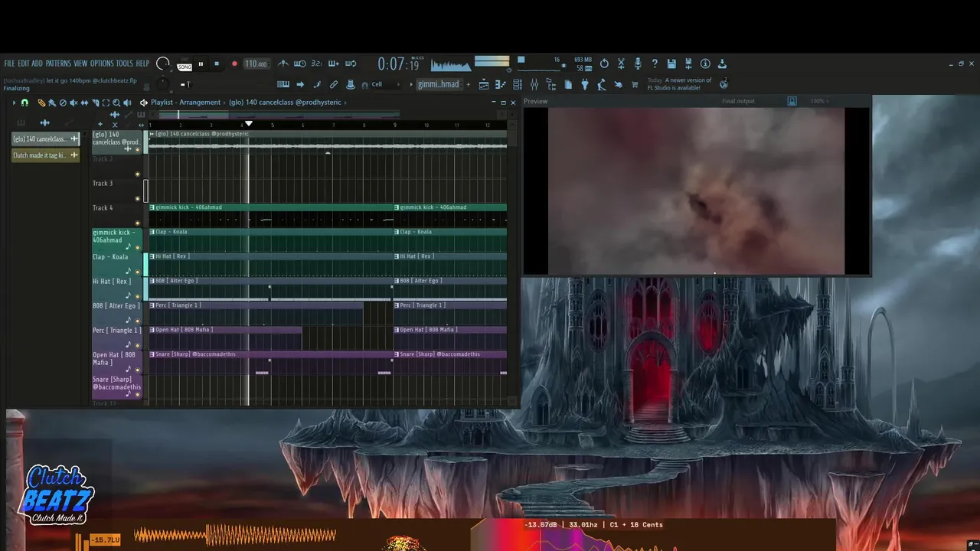The height and width of the screenshot is (551, 980).
Task: Click newer version of FL Studio notice
Action: tap(679, 84)
